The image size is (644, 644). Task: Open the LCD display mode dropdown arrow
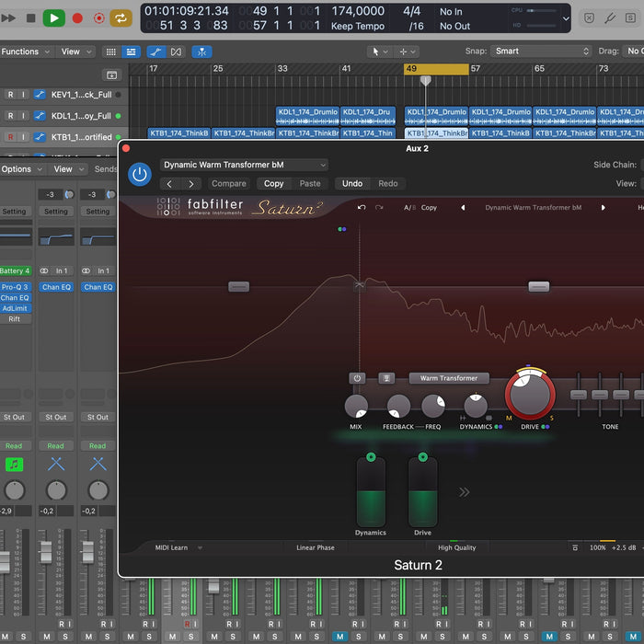566,18
